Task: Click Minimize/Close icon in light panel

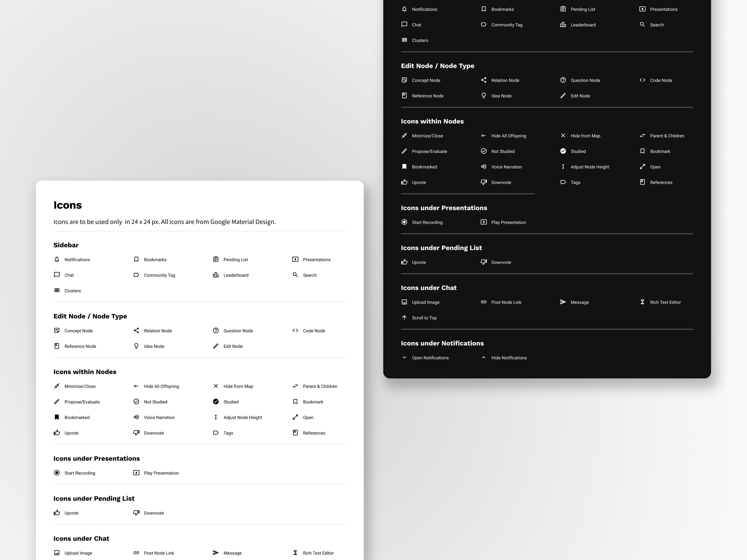Action: point(57,386)
